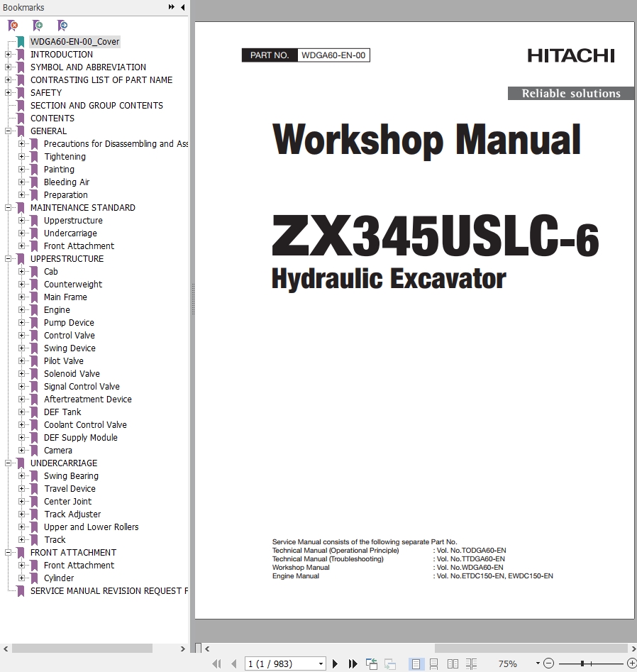Click bookmark icon next to Track
This screenshot has width=637, height=672.
coord(34,539)
